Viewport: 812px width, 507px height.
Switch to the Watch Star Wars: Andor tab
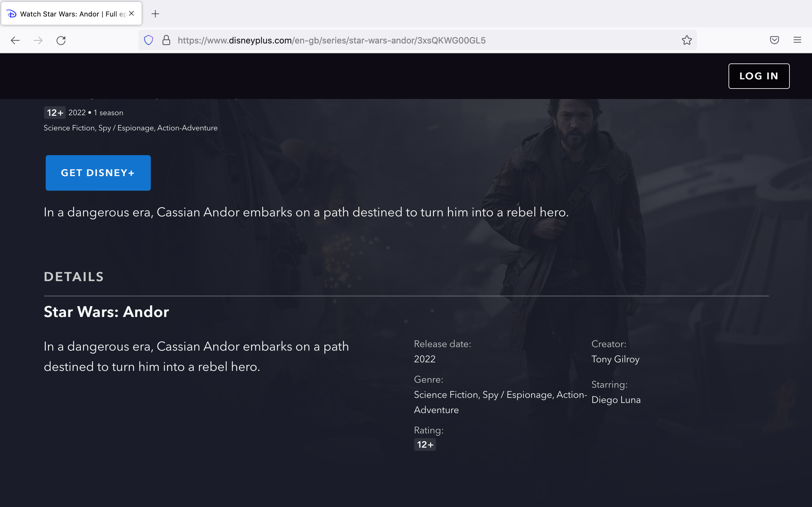click(67, 13)
